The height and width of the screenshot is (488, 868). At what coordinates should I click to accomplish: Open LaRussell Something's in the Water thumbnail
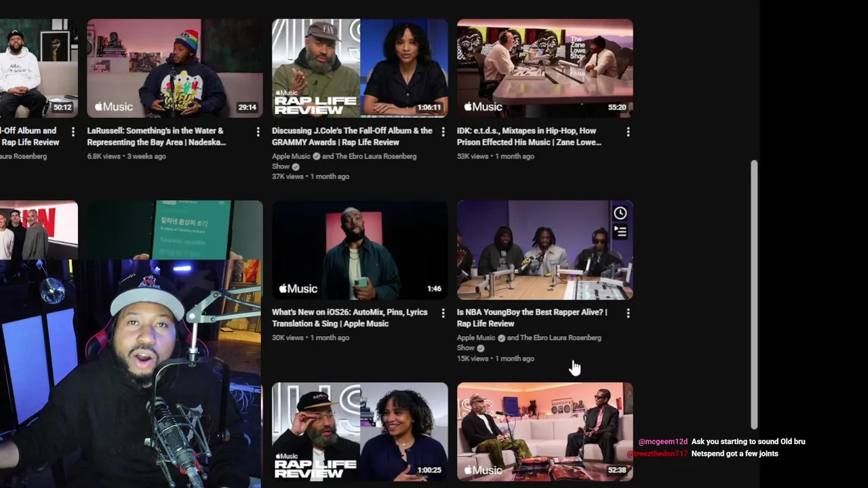175,68
